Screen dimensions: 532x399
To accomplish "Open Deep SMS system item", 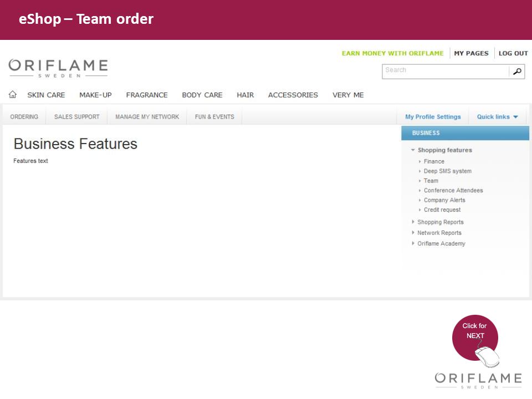I will (448, 171).
